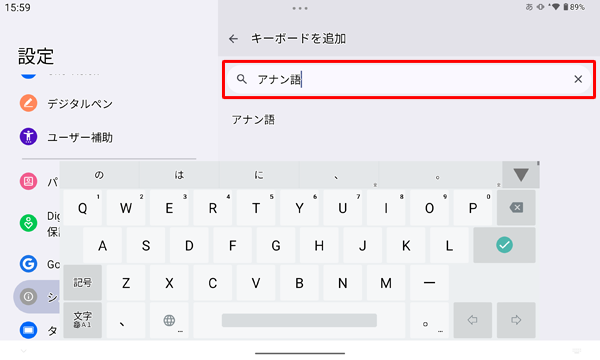The height and width of the screenshot is (360, 600).
Task: Tap the M key
Action: [386, 282]
